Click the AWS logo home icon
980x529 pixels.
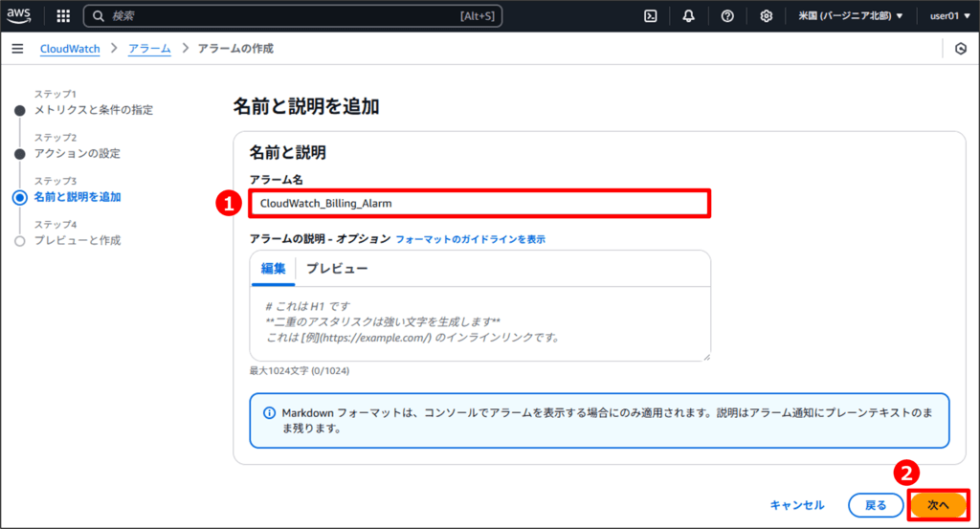(x=19, y=15)
